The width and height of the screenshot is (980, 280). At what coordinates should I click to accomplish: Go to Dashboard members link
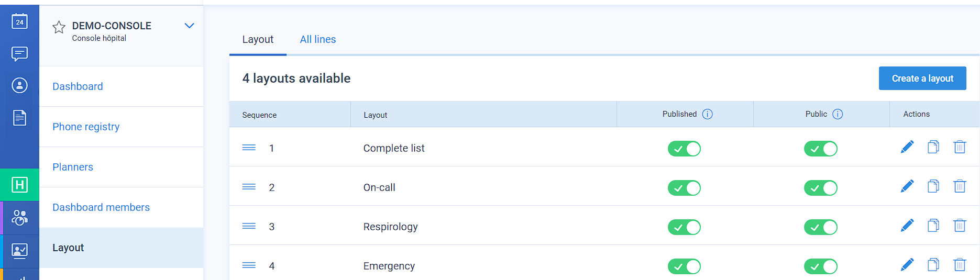coord(101,207)
